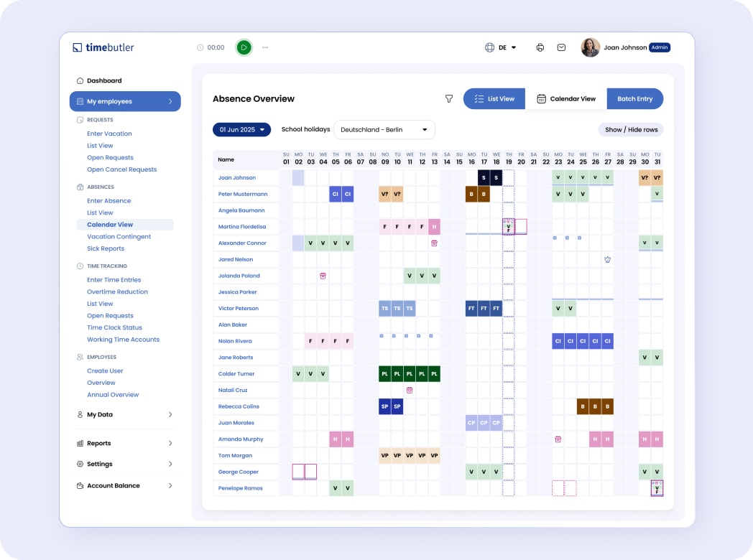The image size is (753, 560).
Task: Open the three-dot options next to timer
Action: click(x=265, y=47)
